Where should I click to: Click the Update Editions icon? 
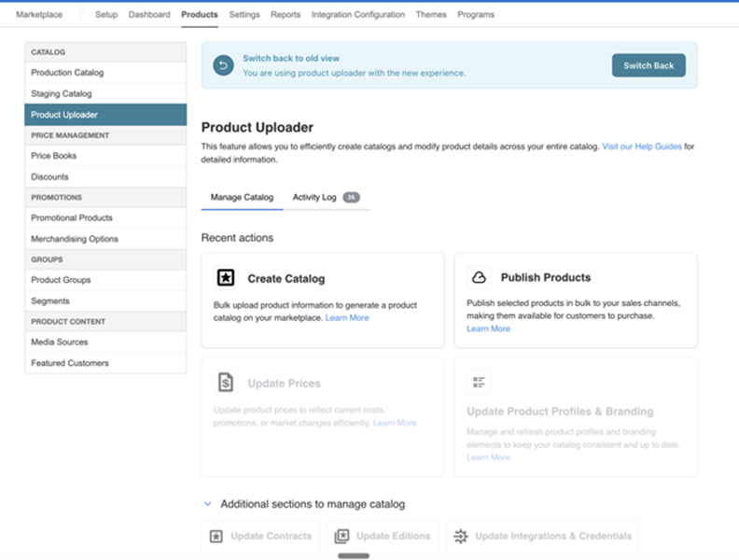click(x=342, y=537)
